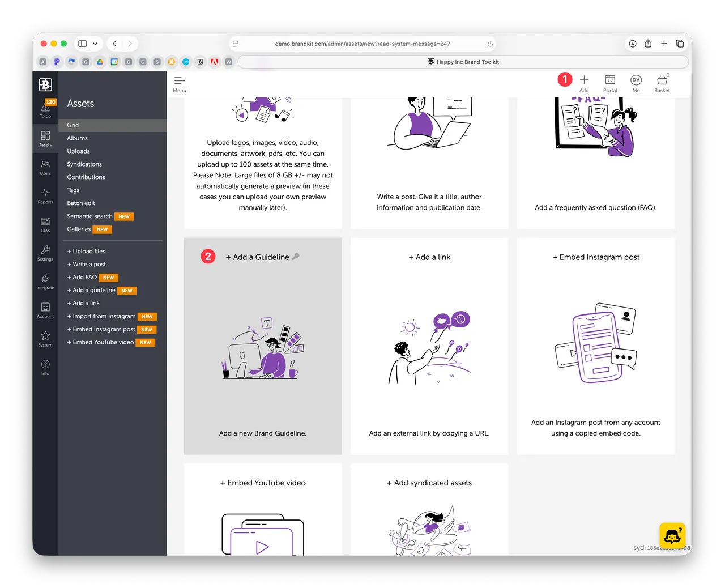The height and width of the screenshot is (588, 725).
Task: Open the Me user menu
Action: click(636, 83)
